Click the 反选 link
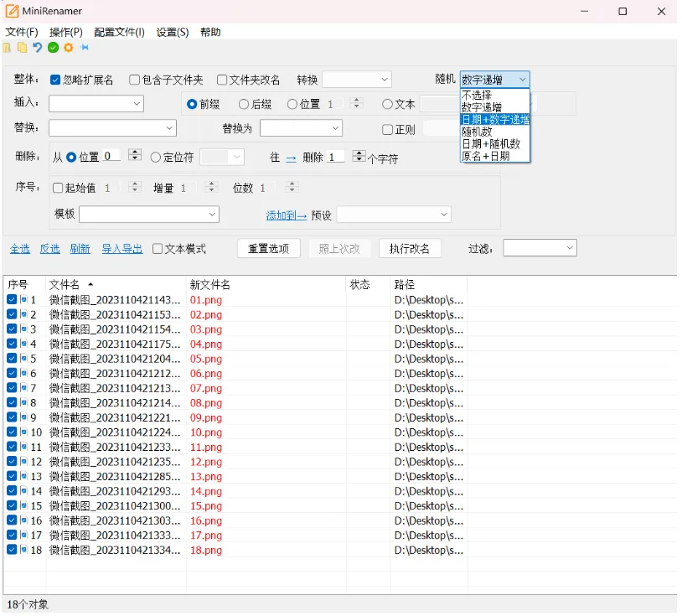Image resolution: width=682 pixels, height=616 pixels. (50, 249)
